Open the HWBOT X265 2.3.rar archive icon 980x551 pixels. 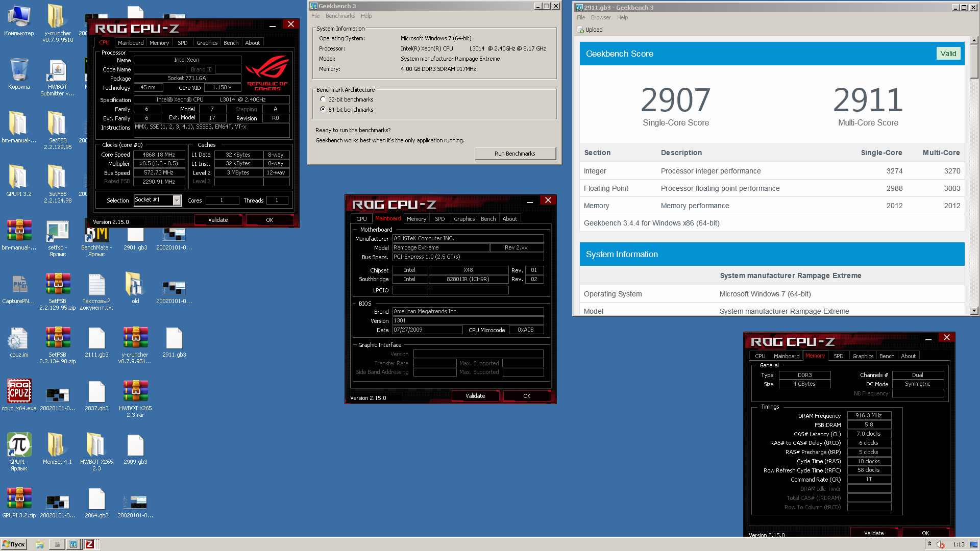pos(135,399)
